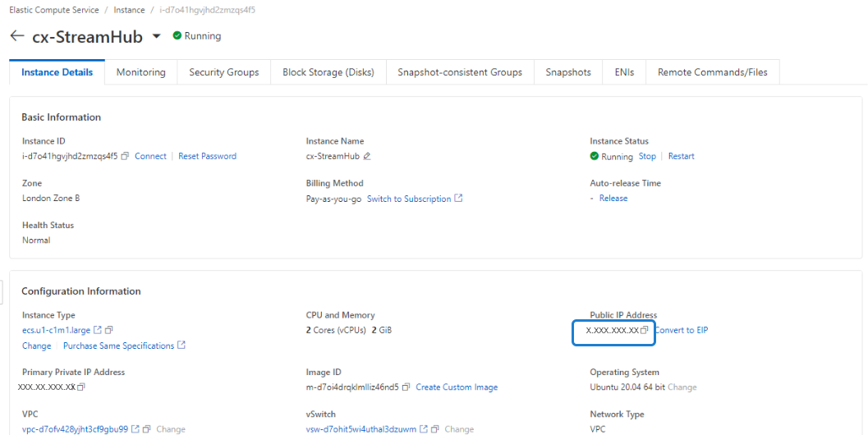Copy the VPC ID value
This screenshot has height=435, width=868.
coord(146,428)
